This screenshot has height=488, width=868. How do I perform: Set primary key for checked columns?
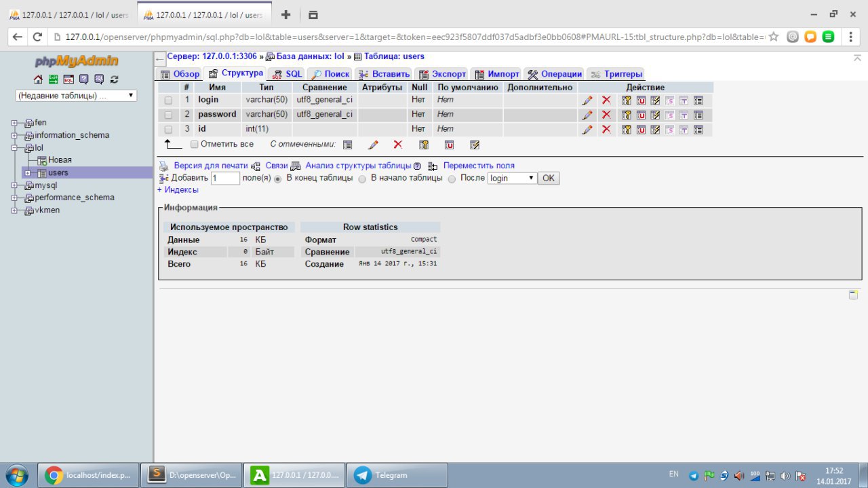coord(424,145)
